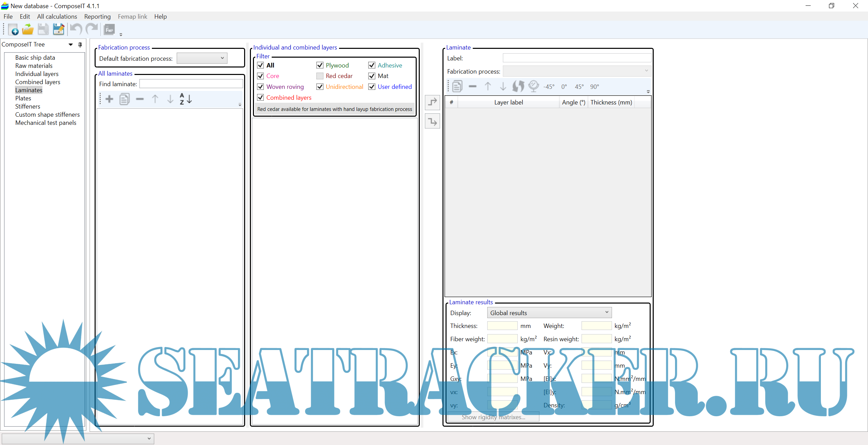This screenshot has height=445, width=868.
Task: Open the All calculations menu
Action: 57,17
